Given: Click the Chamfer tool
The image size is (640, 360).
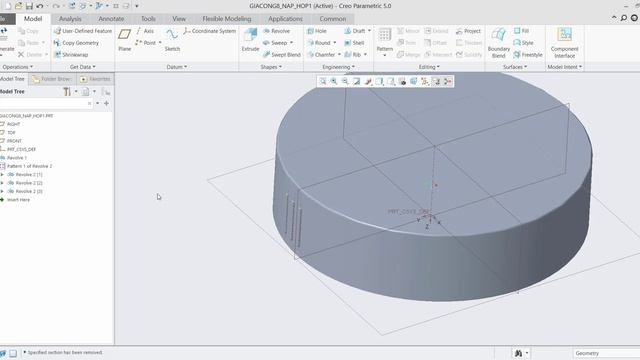Looking at the screenshot, I should pos(321,55).
